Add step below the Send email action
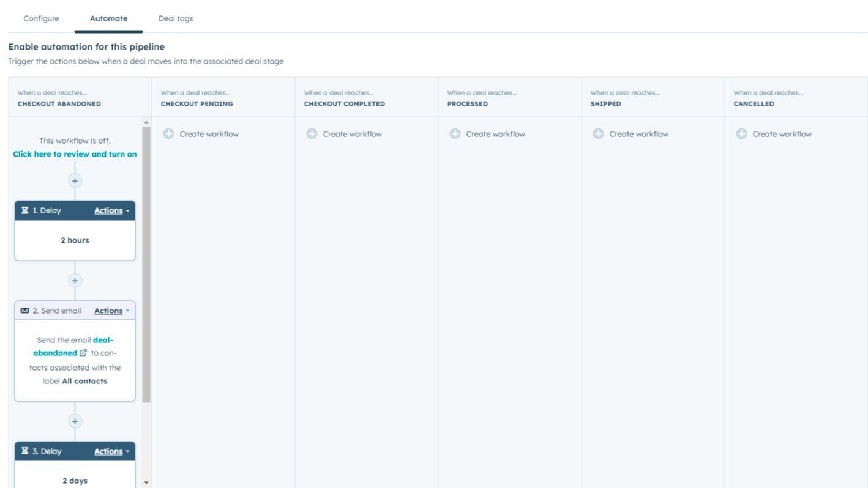 pyautogui.click(x=75, y=421)
